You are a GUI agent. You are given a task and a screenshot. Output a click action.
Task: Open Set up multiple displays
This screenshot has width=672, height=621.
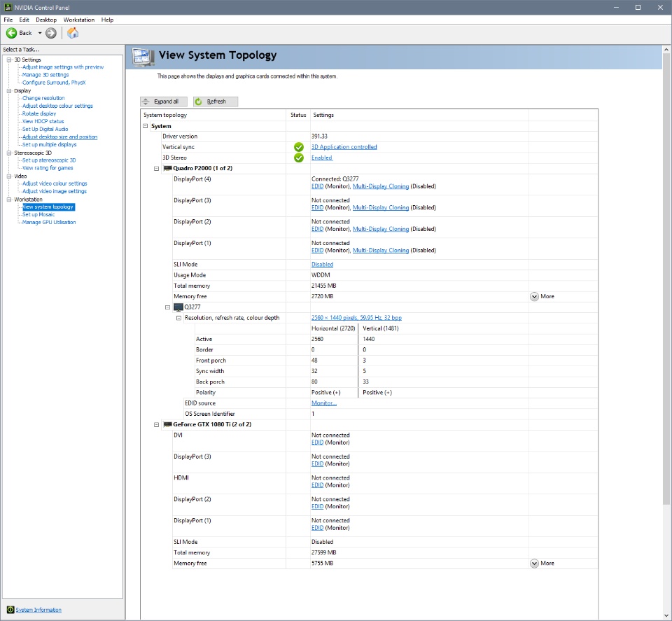(49, 145)
